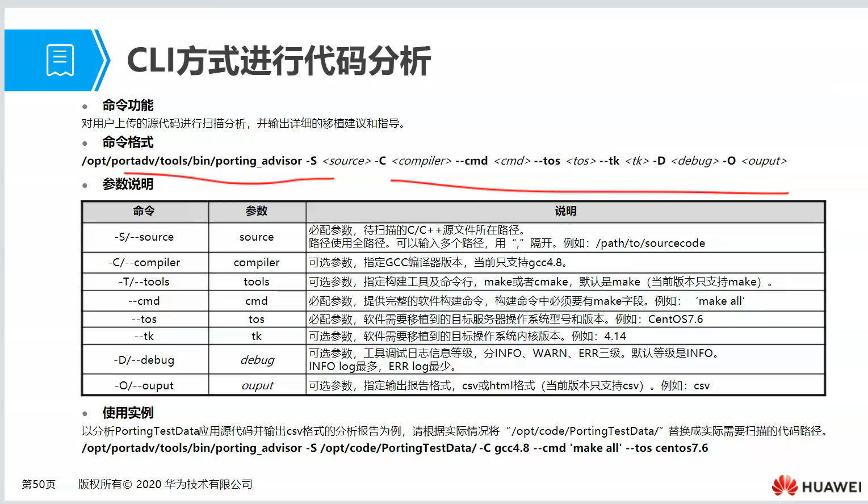Click the '命令格式' section heading
This screenshot has width=868, height=504.
(128, 142)
